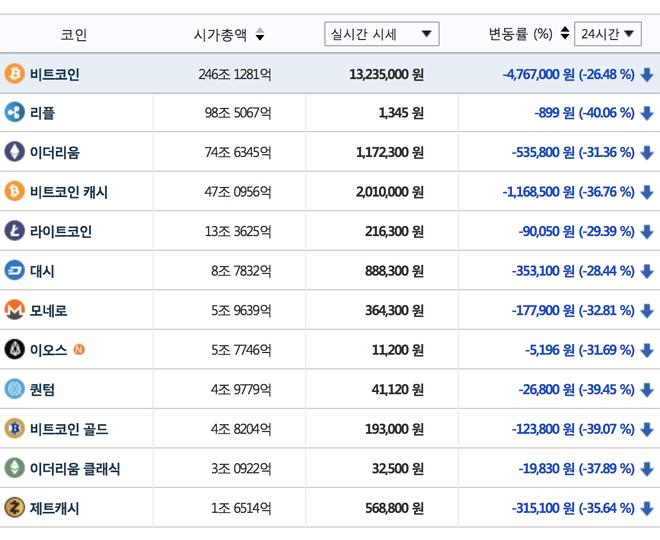Click the 216,300 원 Litecoin price
This screenshot has width=660, height=540.
(394, 231)
